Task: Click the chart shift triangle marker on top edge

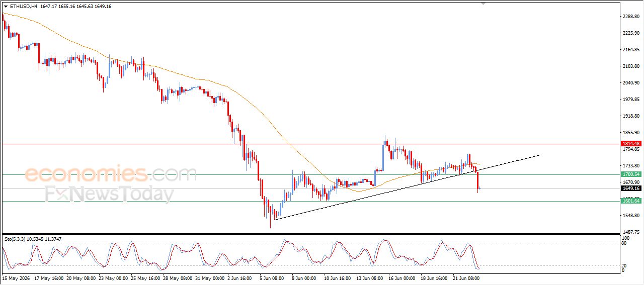Action: [484, 4]
